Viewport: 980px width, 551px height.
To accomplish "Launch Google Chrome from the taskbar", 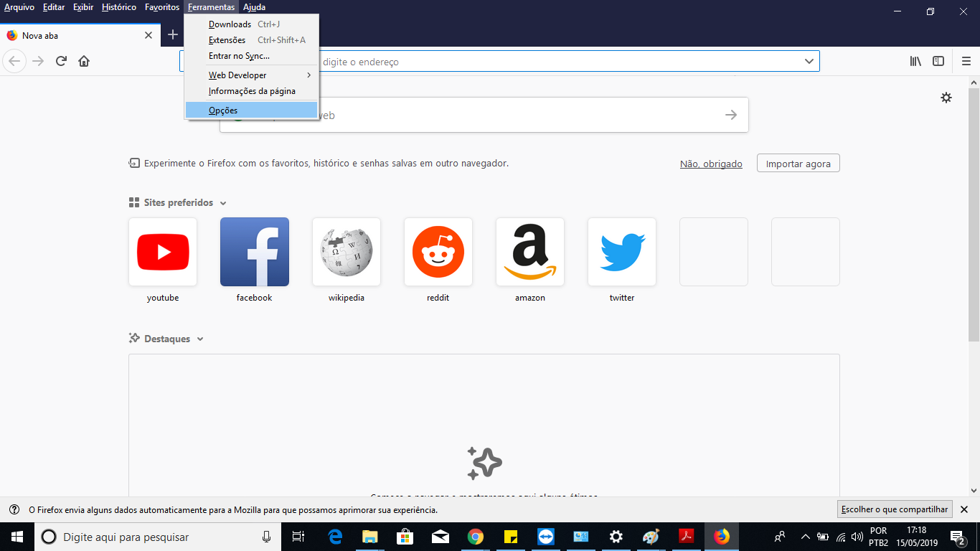I will pos(476,537).
